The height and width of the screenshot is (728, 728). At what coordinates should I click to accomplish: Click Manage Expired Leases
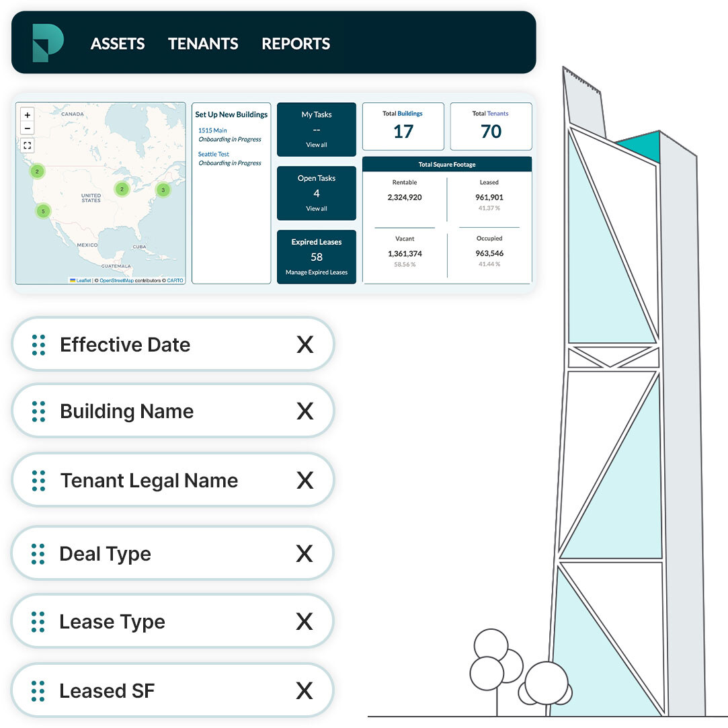click(x=317, y=272)
